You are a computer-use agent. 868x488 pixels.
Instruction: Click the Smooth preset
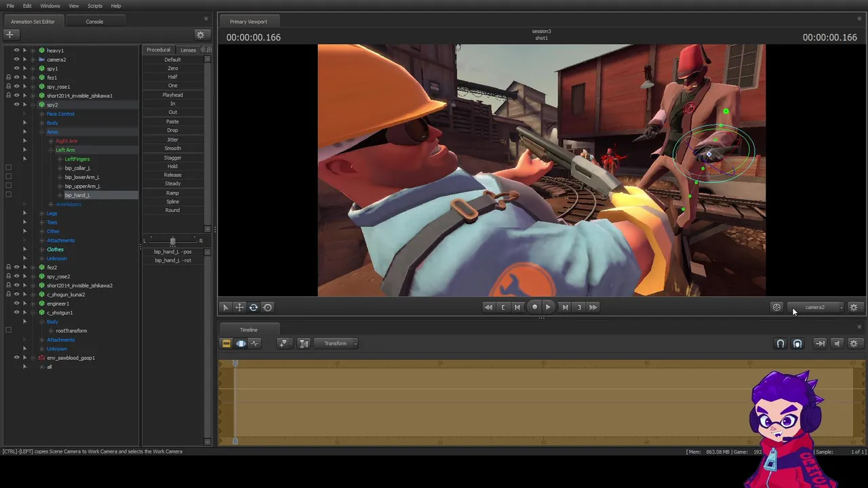pyautogui.click(x=173, y=148)
